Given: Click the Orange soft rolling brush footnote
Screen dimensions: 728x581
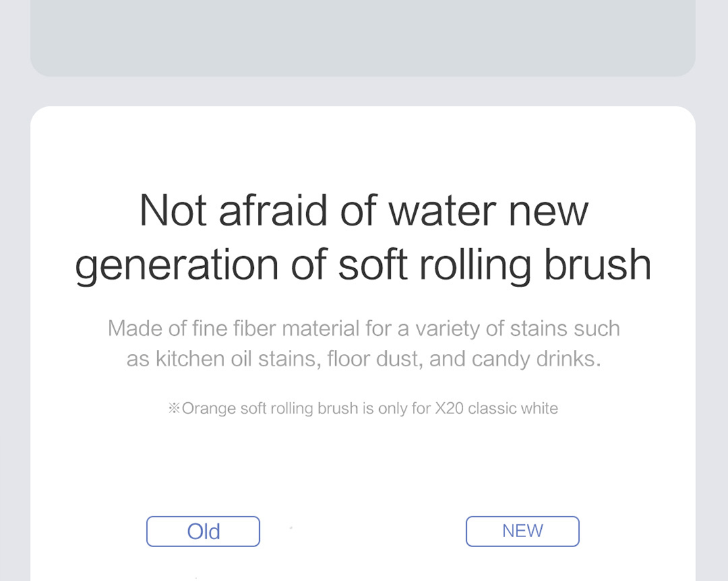Looking at the screenshot, I should click(x=363, y=408).
